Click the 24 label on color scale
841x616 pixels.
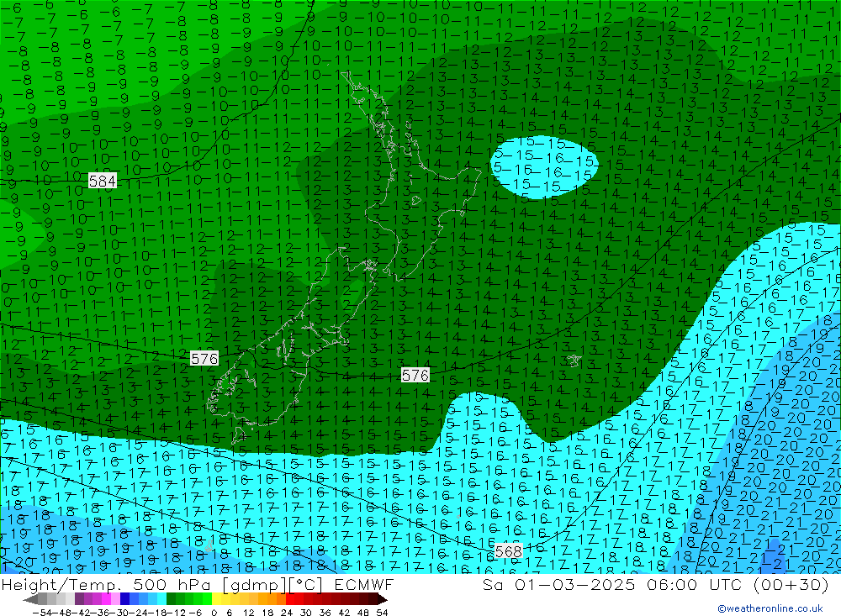[x=287, y=612]
